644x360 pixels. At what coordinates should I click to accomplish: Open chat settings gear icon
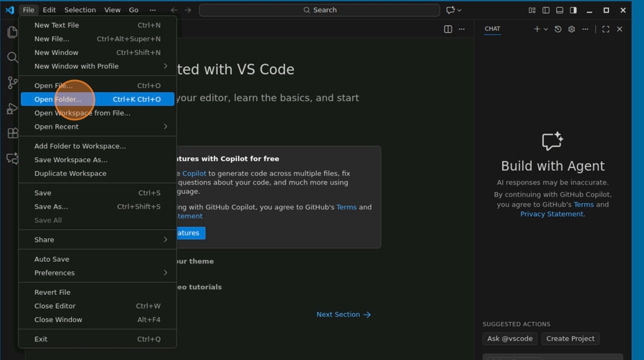(x=572, y=29)
